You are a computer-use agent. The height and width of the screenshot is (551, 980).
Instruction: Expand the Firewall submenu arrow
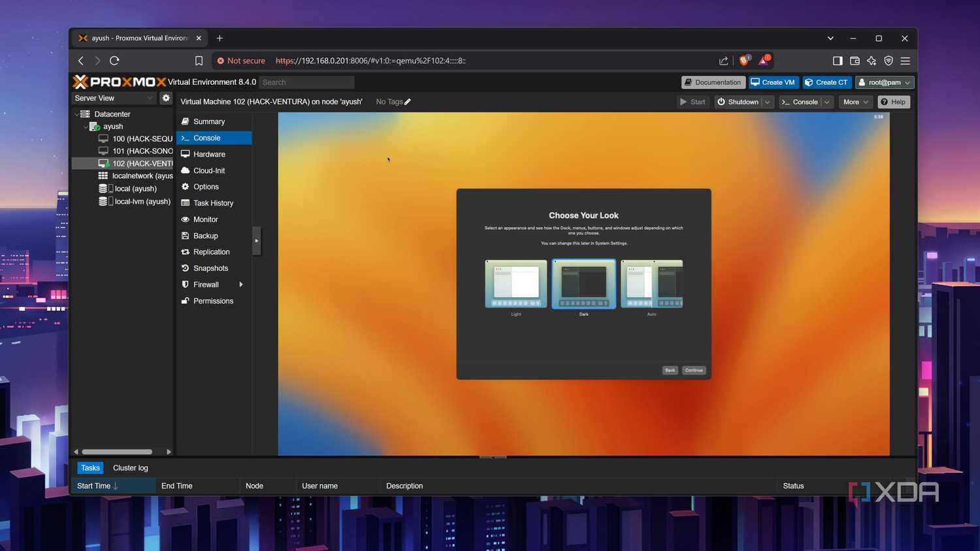(241, 285)
